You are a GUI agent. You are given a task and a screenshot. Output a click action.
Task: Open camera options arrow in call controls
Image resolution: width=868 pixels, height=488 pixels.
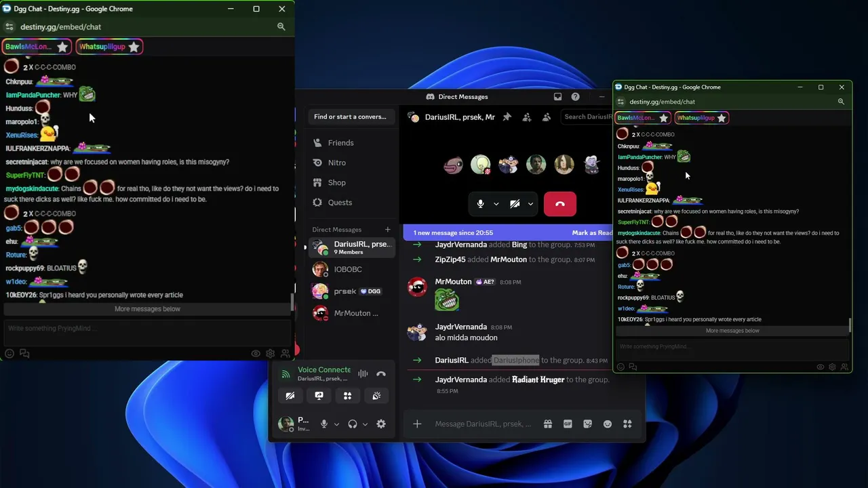[x=530, y=203]
